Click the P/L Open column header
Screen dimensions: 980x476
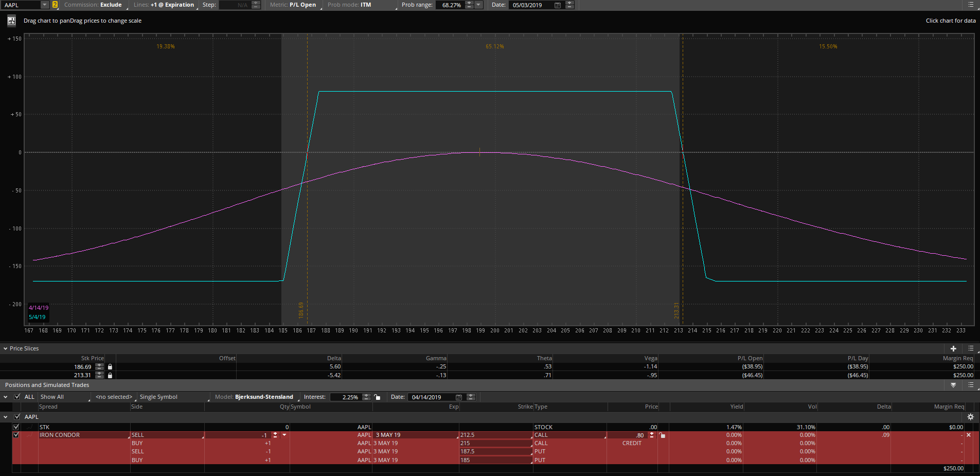tap(750, 358)
